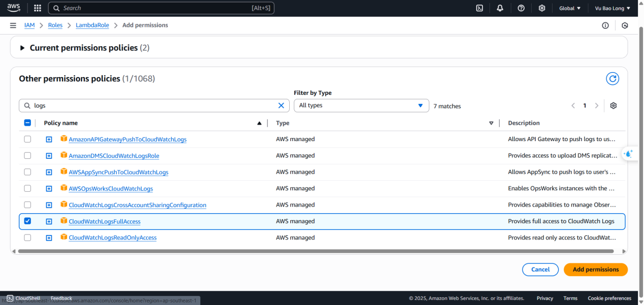Clear the 'logs' search filter

[281, 106]
